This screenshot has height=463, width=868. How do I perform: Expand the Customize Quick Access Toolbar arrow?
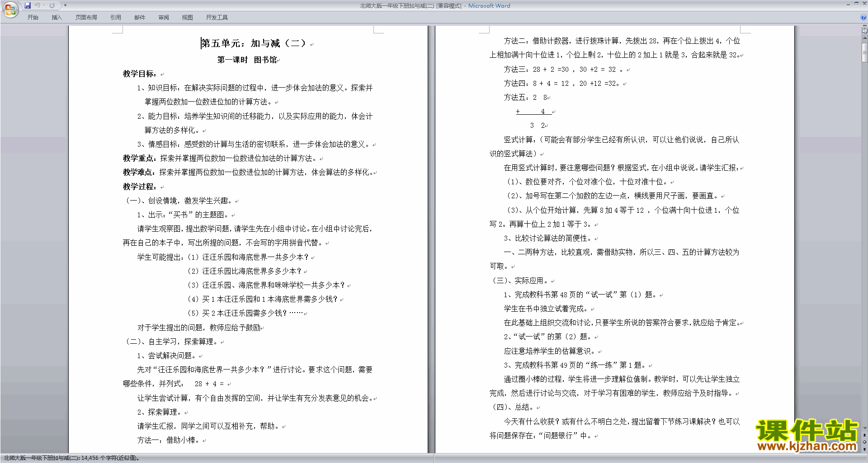tap(65, 5)
